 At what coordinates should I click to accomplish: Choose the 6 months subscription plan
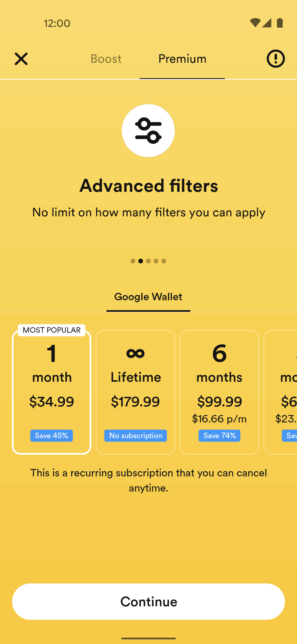219,391
